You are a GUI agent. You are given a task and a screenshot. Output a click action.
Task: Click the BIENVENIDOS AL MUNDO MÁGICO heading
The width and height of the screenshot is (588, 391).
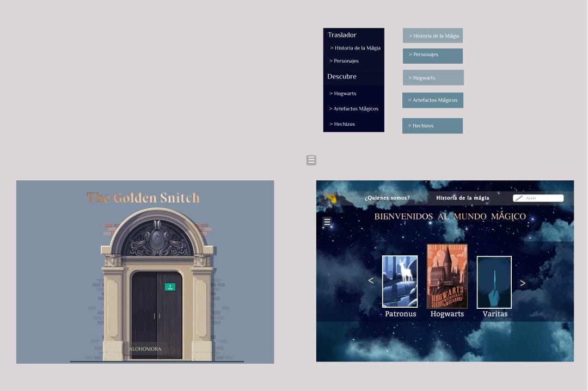click(450, 217)
